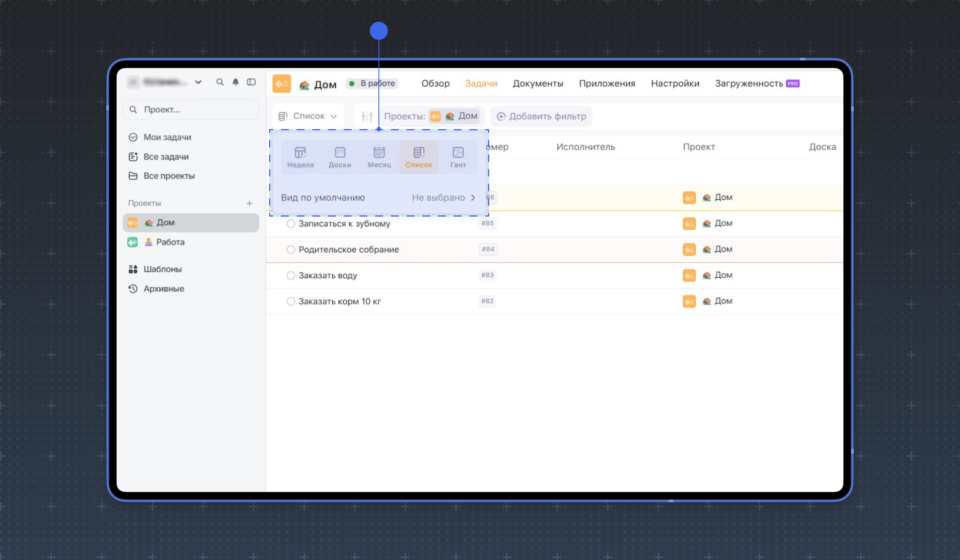Click the search magnifier icon in sidebar header
Screen dimensions: 960x560
tap(220, 82)
